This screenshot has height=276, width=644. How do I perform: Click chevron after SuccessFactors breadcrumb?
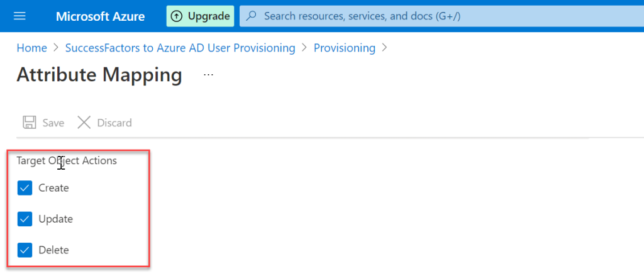click(304, 48)
